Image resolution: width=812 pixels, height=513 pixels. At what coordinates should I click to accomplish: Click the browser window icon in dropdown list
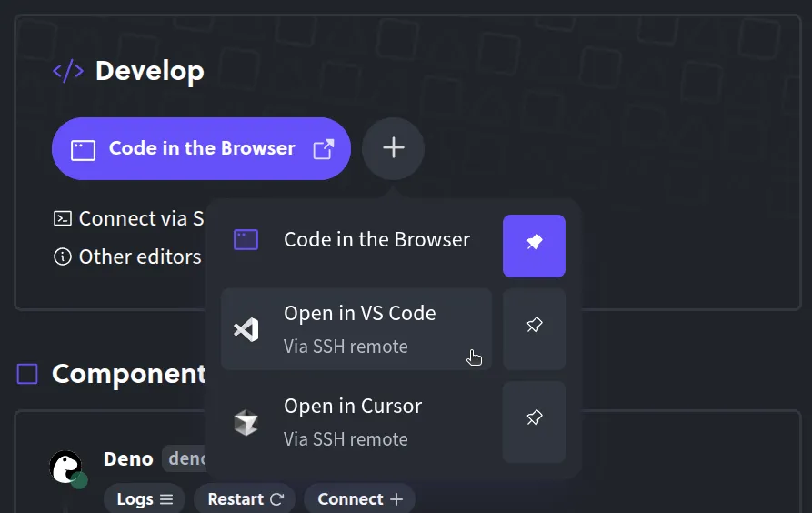246,240
